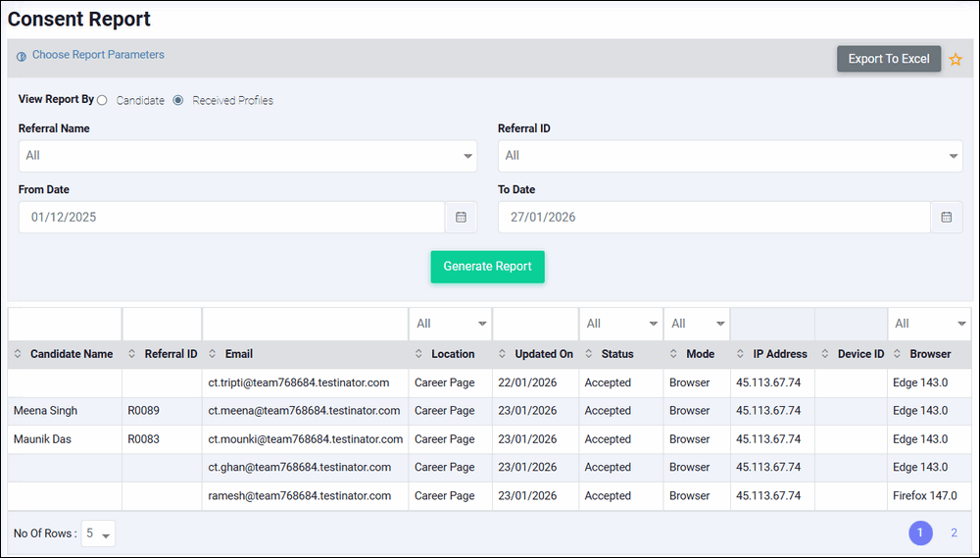Select the Candidate radio button
The height and width of the screenshot is (558, 980).
(103, 100)
